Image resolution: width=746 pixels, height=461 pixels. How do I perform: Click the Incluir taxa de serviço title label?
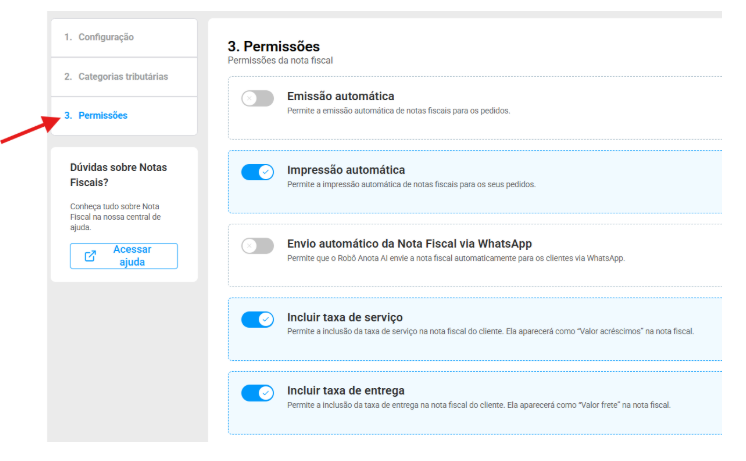(x=345, y=317)
